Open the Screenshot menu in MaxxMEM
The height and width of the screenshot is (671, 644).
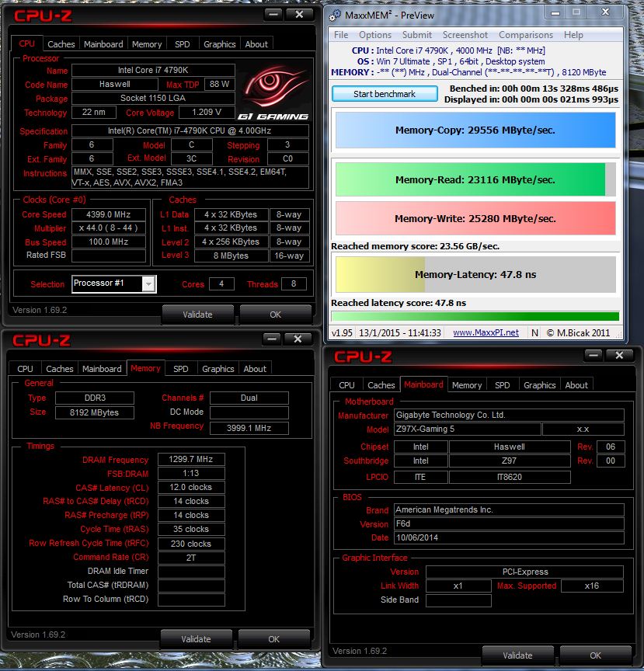465,35
